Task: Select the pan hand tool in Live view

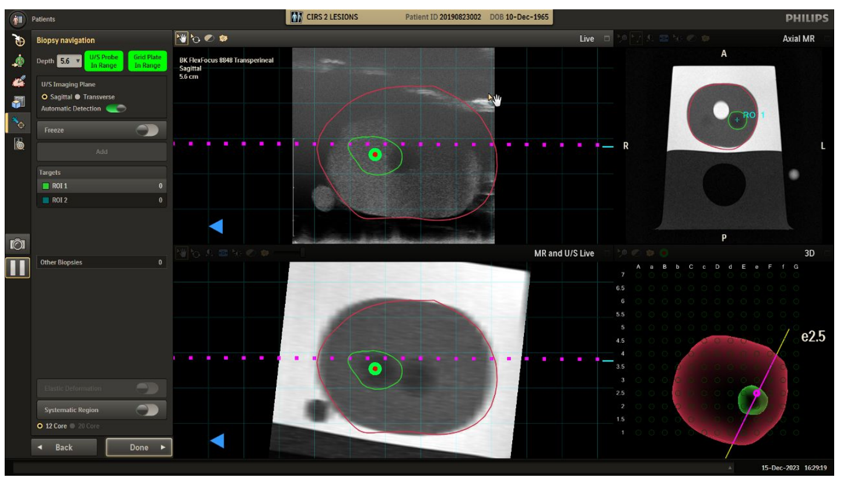Action: [x=182, y=38]
